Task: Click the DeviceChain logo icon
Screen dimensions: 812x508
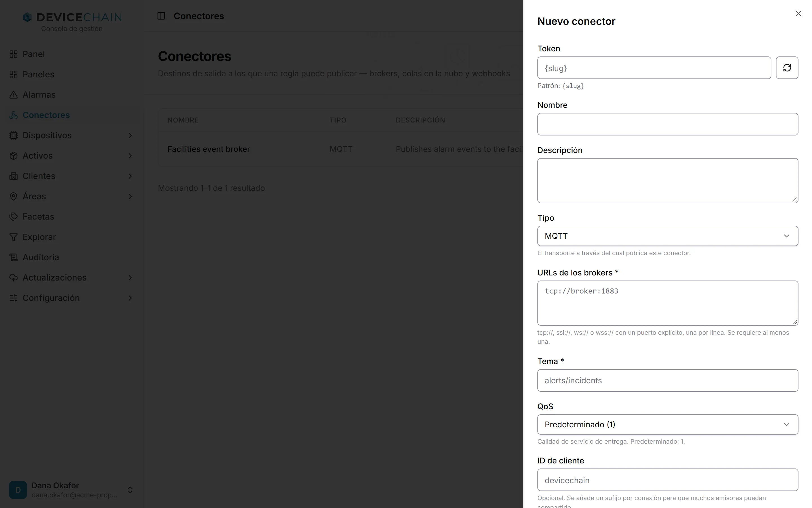Action: click(27, 17)
